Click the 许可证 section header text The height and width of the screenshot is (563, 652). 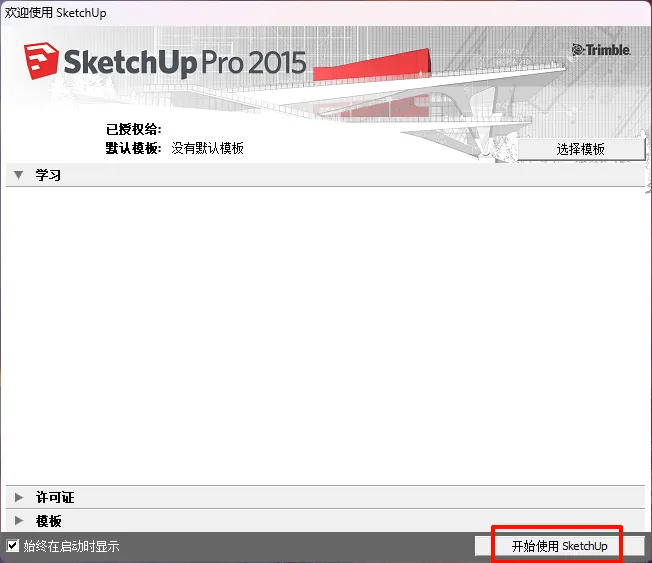tap(55, 497)
